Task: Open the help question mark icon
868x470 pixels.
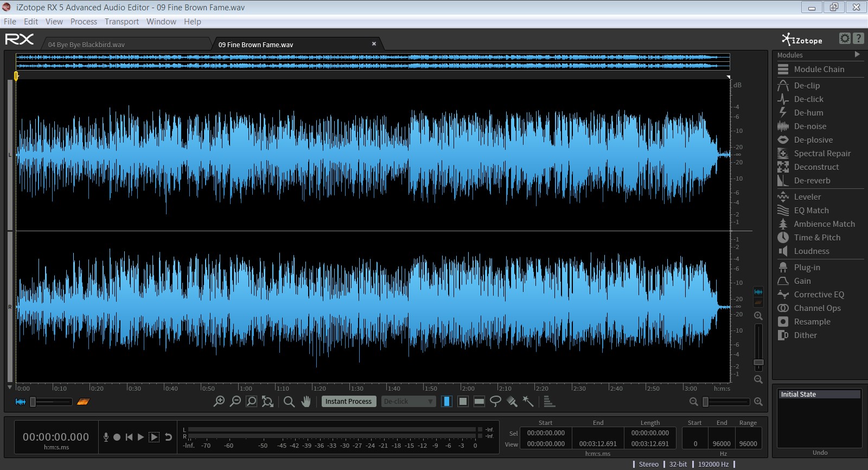Action: tap(858, 38)
